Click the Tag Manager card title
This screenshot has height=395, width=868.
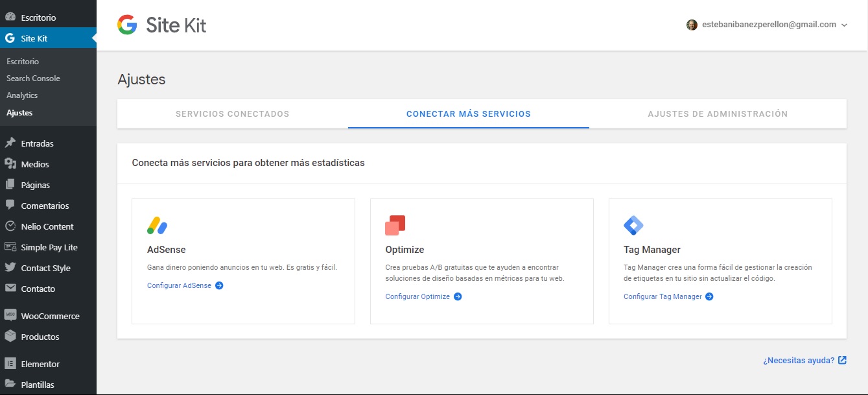coord(652,250)
